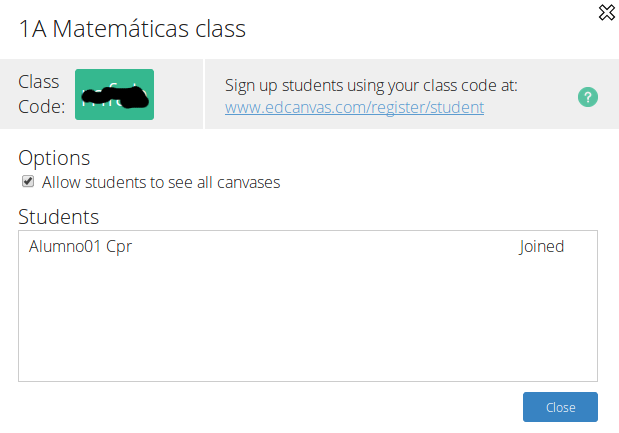Image resolution: width=619 pixels, height=433 pixels.
Task: Click the 'Allow students to see all canvases' label
Action: [x=161, y=182]
